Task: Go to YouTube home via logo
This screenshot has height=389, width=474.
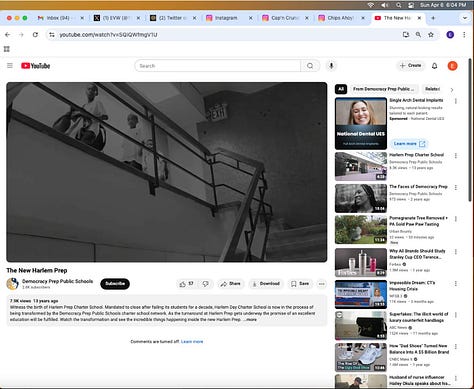Action: pyautogui.click(x=36, y=66)
